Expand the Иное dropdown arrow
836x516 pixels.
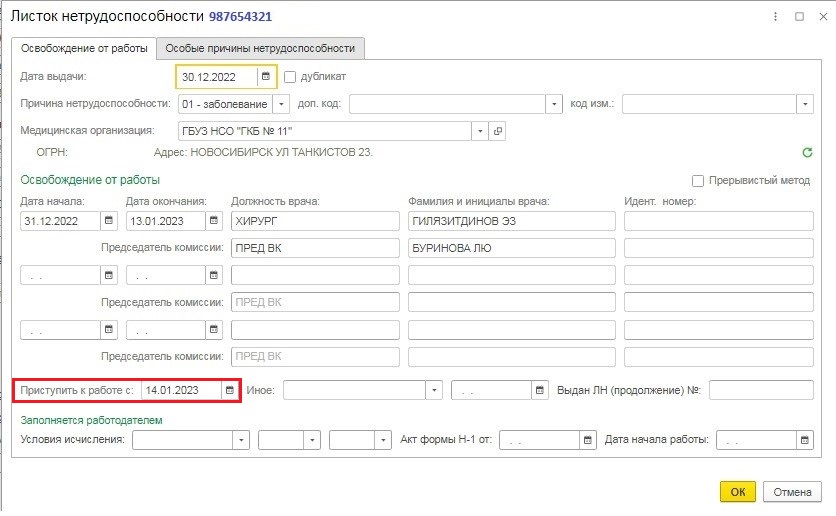coord(434,390)
